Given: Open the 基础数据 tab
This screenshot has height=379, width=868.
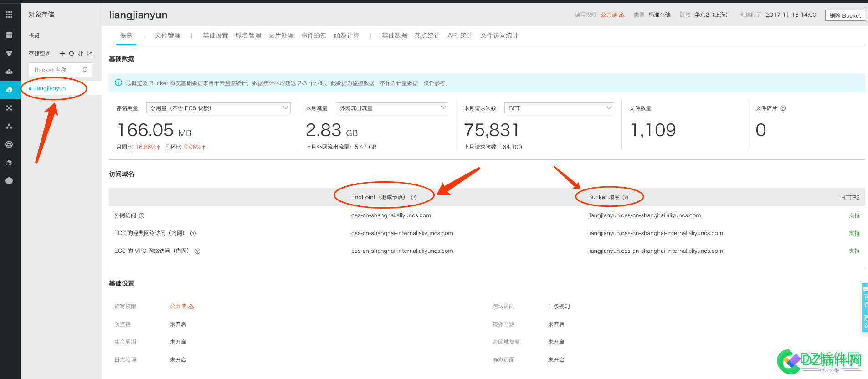Looking at the screenshot, I should 395,36.
